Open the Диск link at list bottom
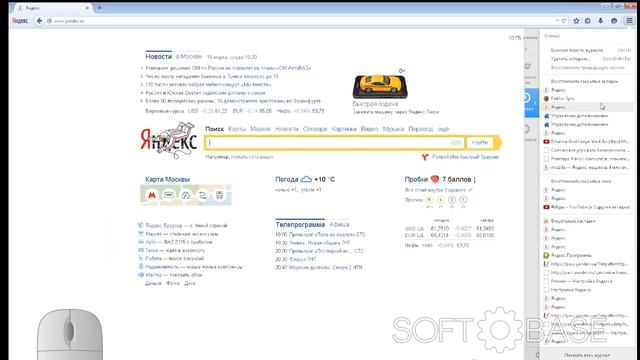640x360 pixels. coord(189,283)
